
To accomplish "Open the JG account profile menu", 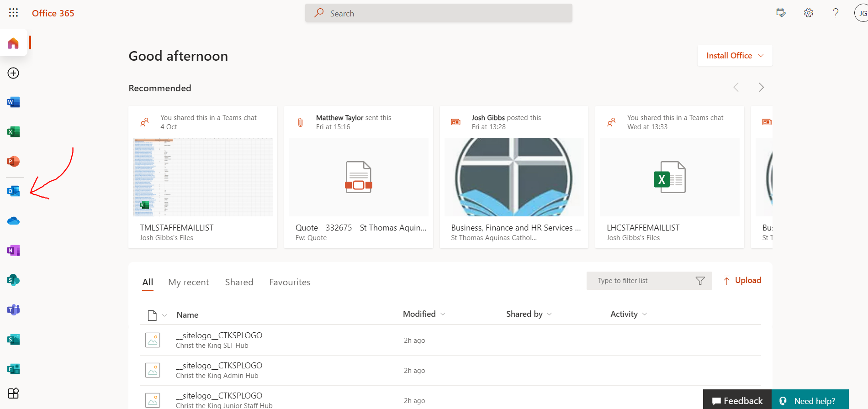I will click(x=862, y=13).
